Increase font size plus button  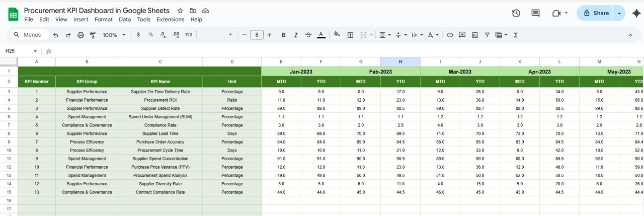(269, 35)
